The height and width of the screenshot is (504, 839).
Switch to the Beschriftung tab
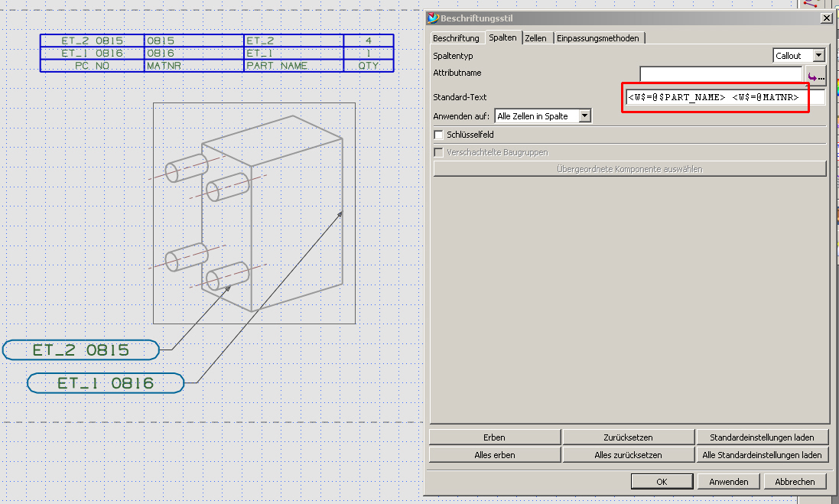click(x=456, y=38)
